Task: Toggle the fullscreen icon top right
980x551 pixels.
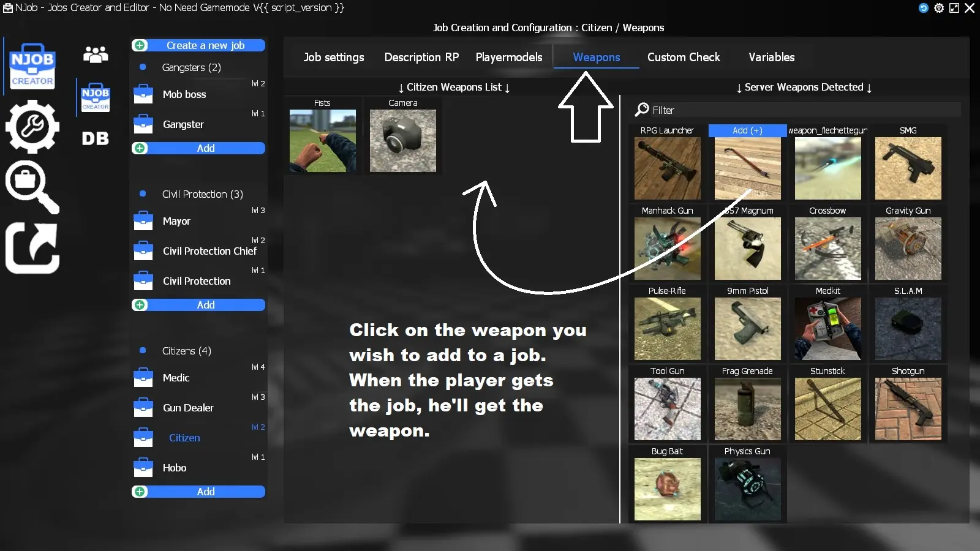Action: [x=954, y=8]
